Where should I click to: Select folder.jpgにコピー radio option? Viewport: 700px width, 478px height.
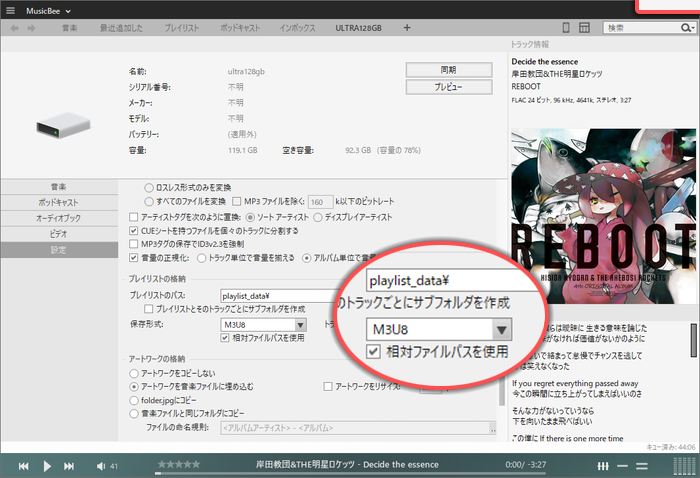[x=134, y=400]
